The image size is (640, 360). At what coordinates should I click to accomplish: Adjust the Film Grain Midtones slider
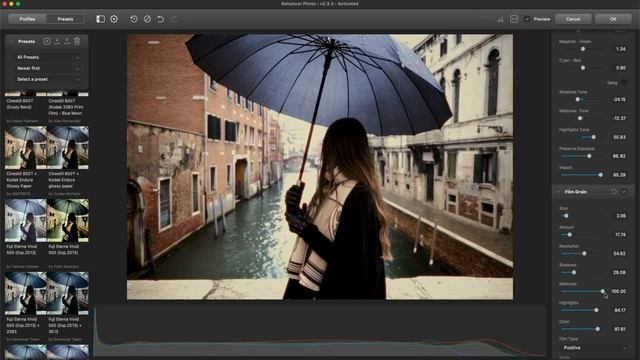(x=602, y=291)
